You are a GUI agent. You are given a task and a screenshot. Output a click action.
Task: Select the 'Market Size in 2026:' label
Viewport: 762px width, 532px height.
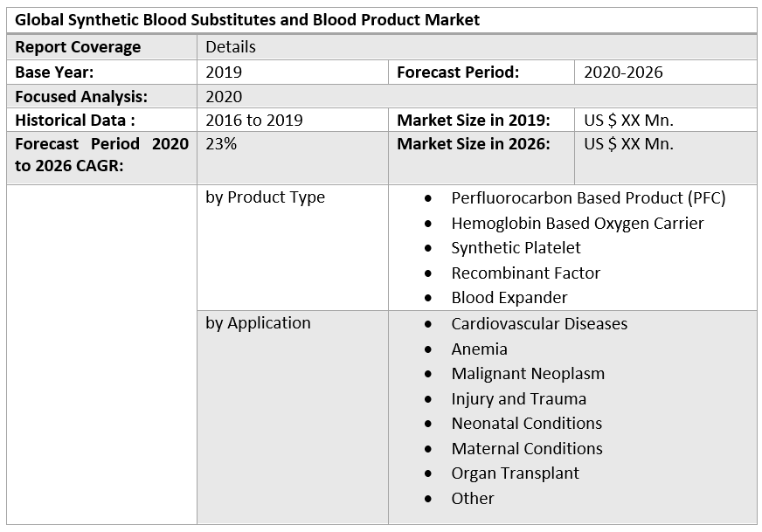(x=474, y=144)
